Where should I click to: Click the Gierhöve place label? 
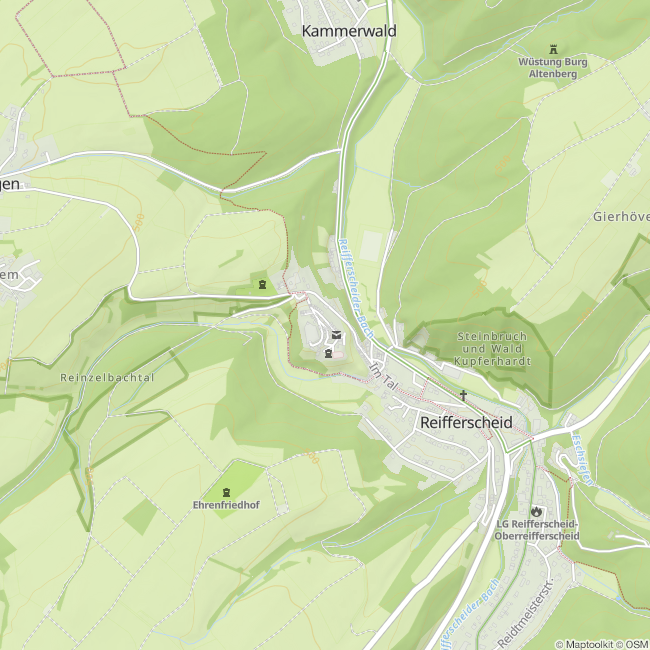[x=621, y=216]
